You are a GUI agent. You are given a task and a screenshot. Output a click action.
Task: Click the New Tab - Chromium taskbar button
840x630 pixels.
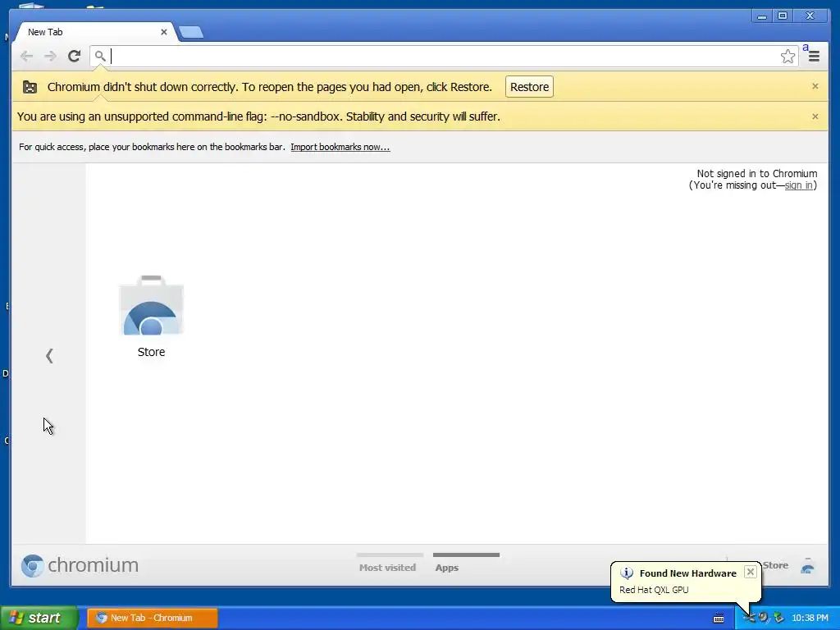[x=152, y=618]
